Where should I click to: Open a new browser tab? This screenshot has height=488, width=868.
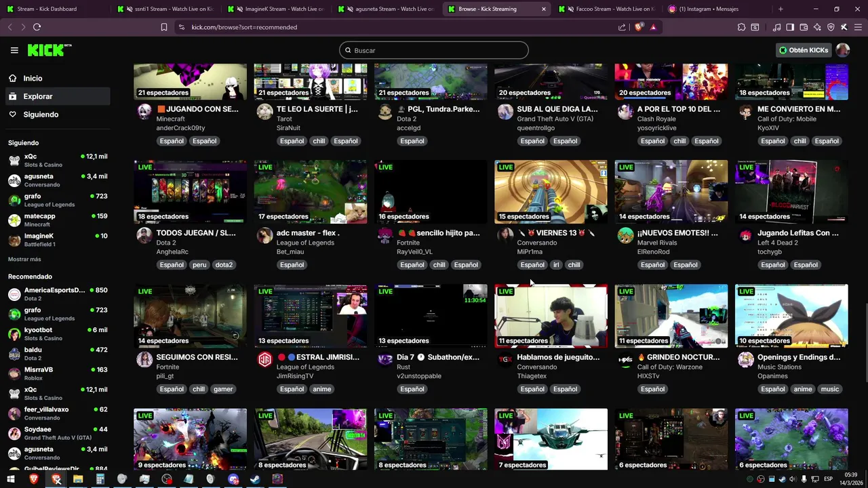(x=781, y=9)
